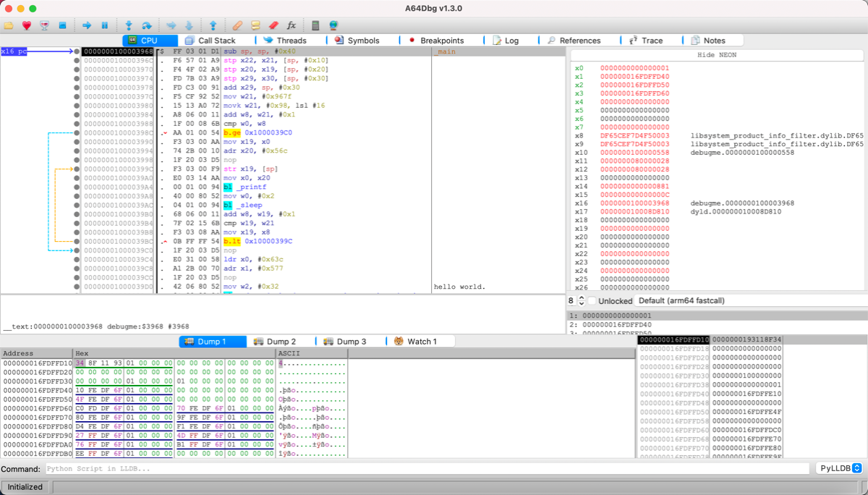Click the Hide NEON button
The width and height of the screenshot is (868, 495).
coord(718,55)
